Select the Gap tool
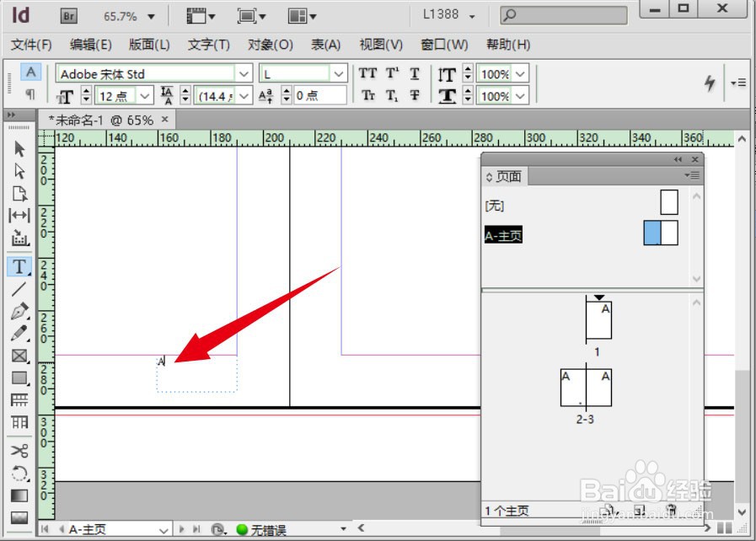This screenshot has height=541, width=756. [x=19, y=216]
